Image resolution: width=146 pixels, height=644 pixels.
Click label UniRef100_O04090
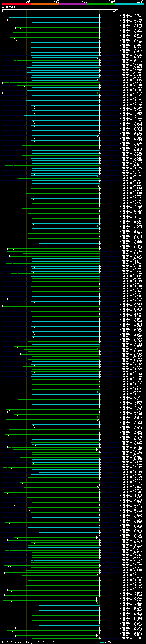click(x=131, y=82)
